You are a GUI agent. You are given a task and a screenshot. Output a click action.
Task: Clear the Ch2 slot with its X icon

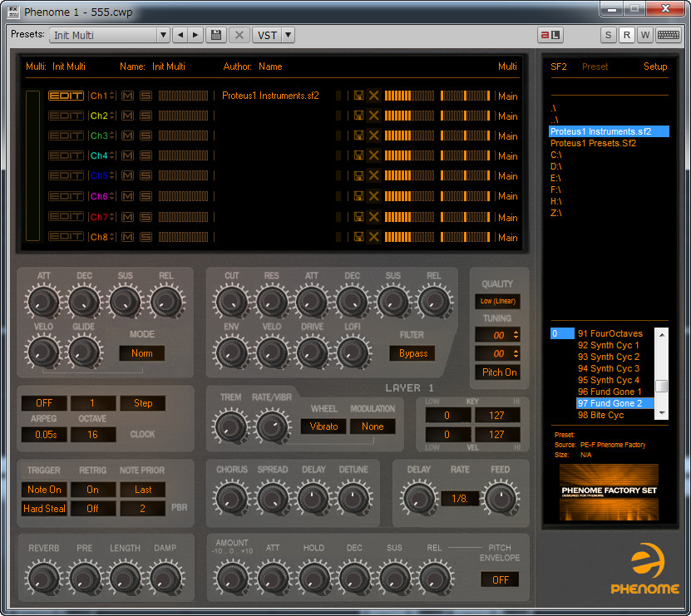coord(373,116)
